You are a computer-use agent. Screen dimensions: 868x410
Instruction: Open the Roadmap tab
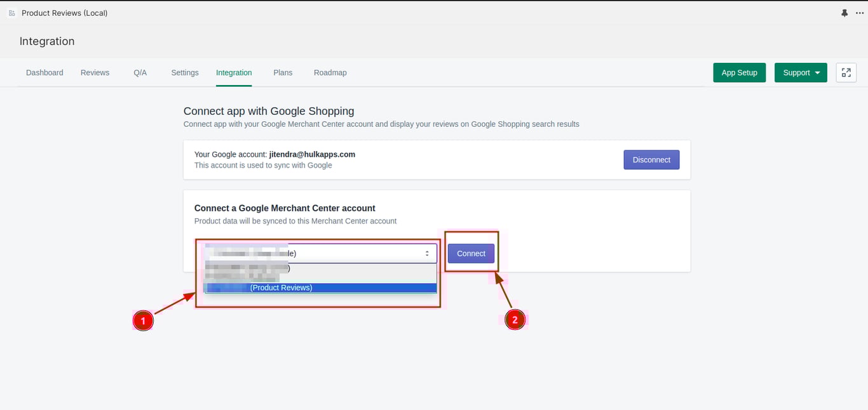pyautogui.click(x=330, y=72)
